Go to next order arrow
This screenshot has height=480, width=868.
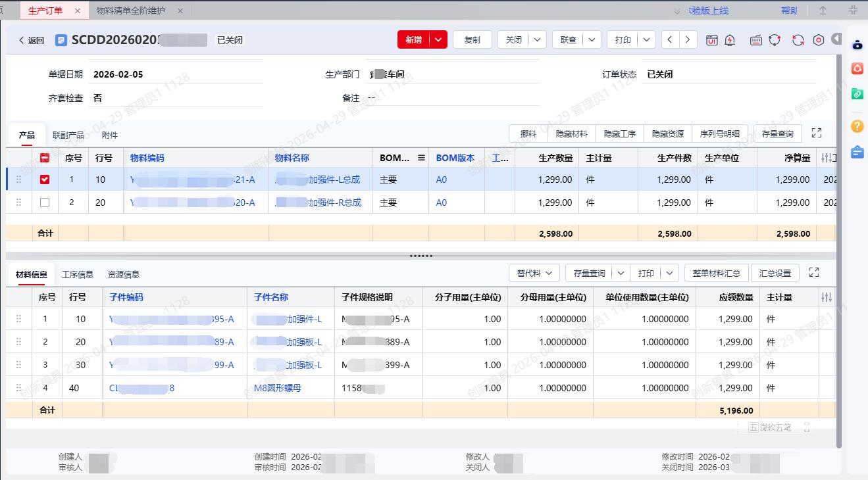[x=688, y=40]
